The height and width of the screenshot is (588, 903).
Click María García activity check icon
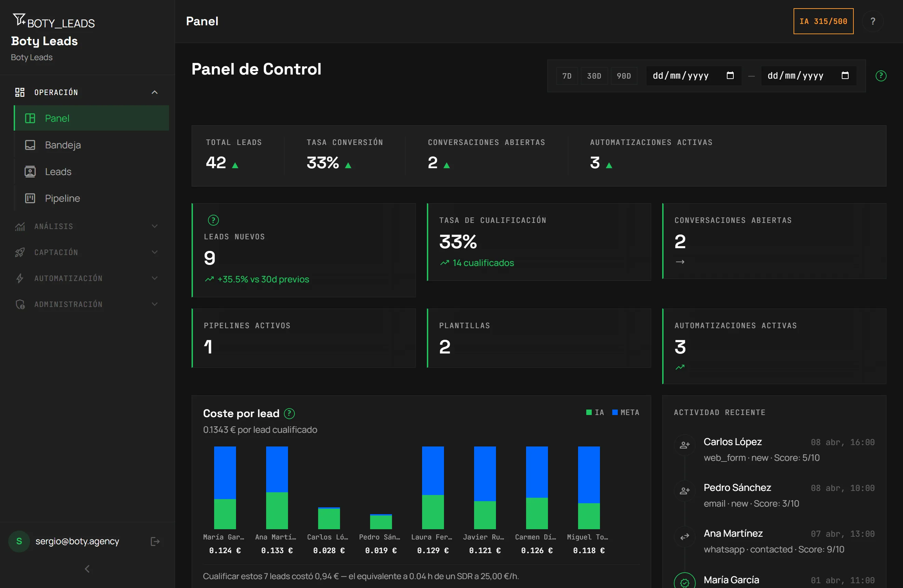click(x=684, y=582)
